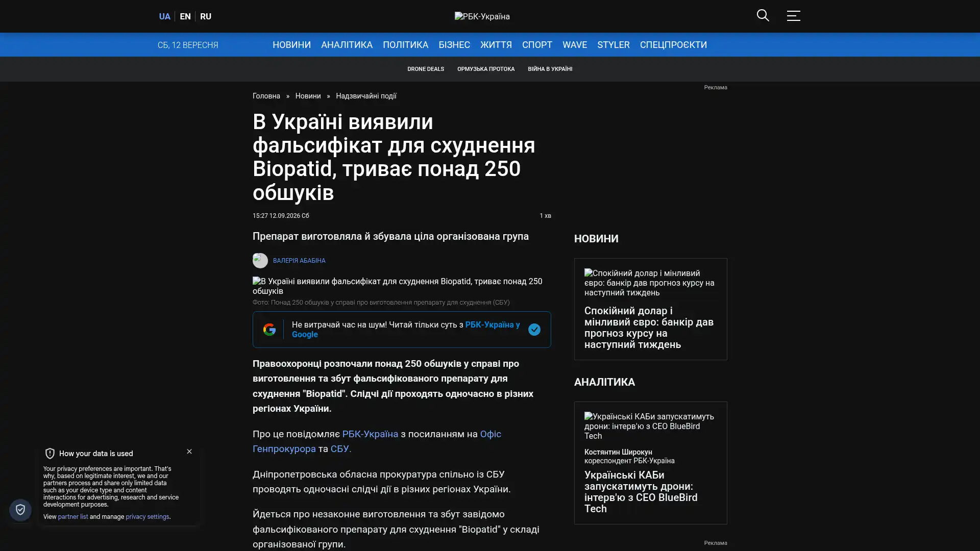This screenshot has height=551, width=980.
Task: Switch site language to RU
Action: (x=206, y=16)
